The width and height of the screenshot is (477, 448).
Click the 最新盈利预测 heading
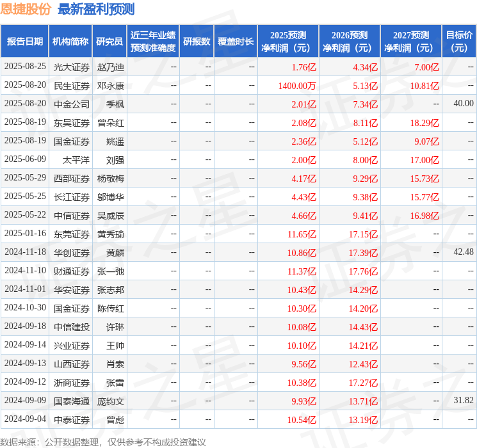(96, 9)
